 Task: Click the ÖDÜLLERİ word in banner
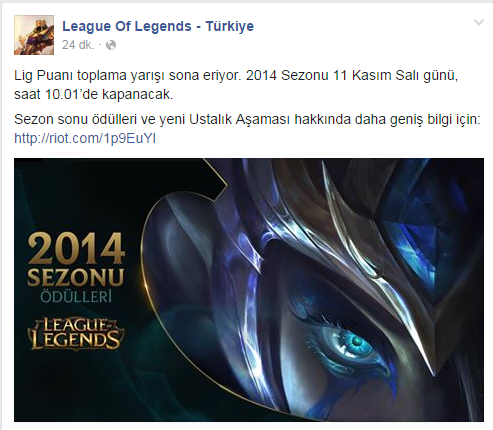click(76, 297)
